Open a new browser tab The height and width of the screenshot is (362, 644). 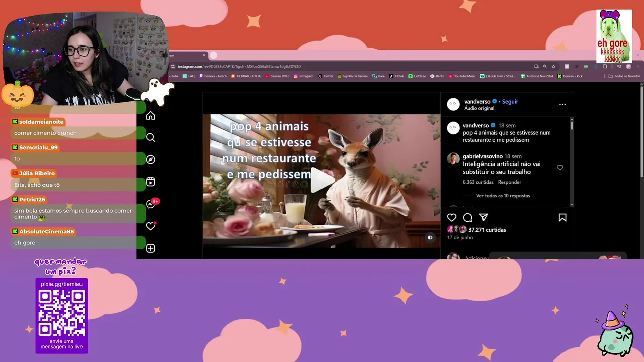pos(213,55)
